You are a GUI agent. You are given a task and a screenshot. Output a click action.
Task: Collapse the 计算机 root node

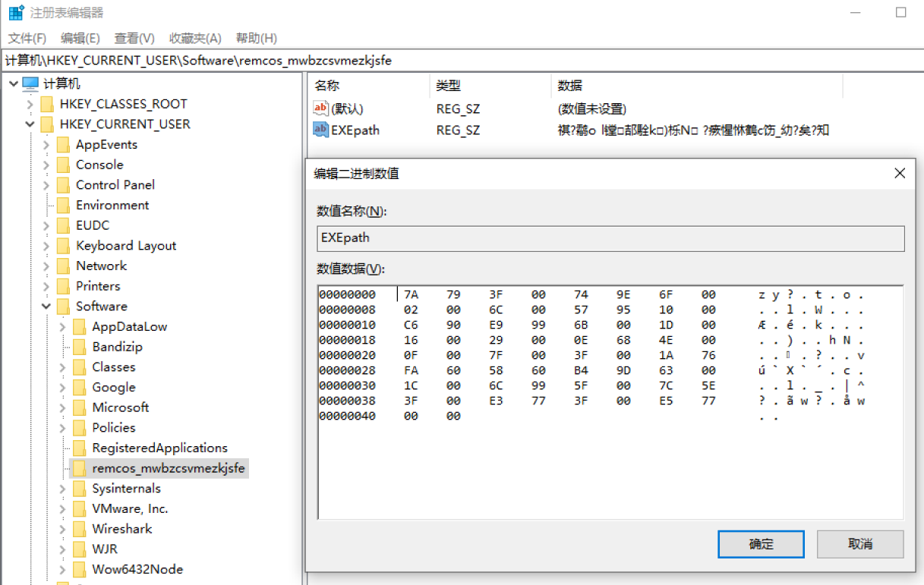[x=13, y=83]
